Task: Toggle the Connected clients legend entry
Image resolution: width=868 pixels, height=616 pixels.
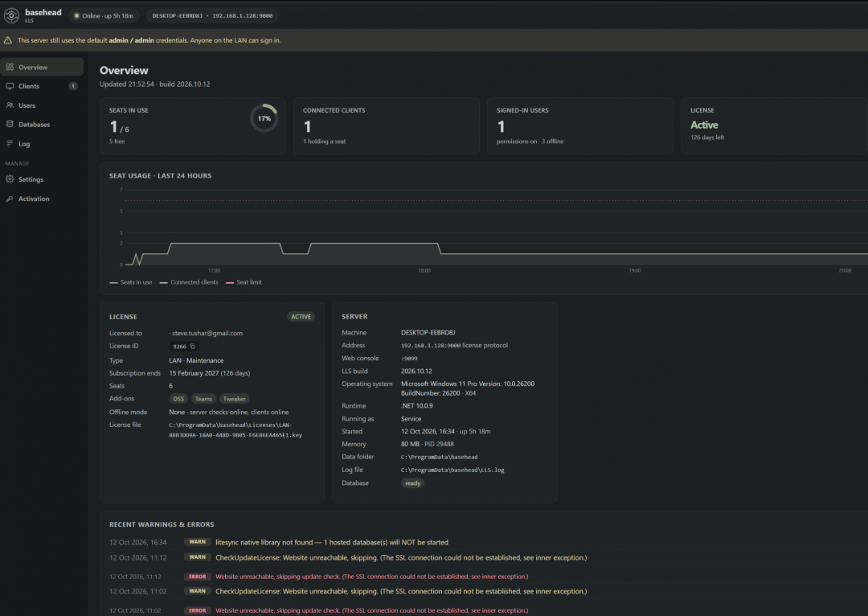Action: (x=189, y=282)
